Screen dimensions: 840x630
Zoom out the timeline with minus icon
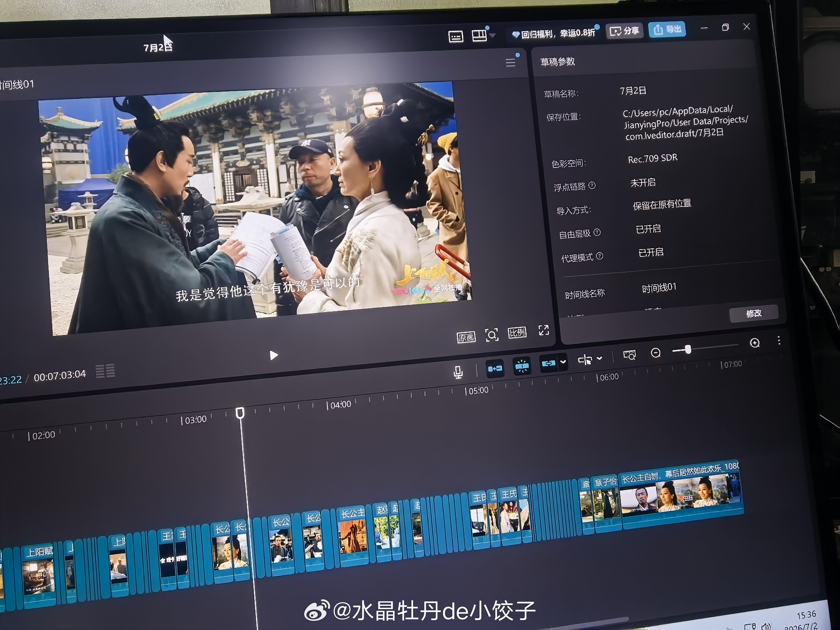click(x=655, y=353)
